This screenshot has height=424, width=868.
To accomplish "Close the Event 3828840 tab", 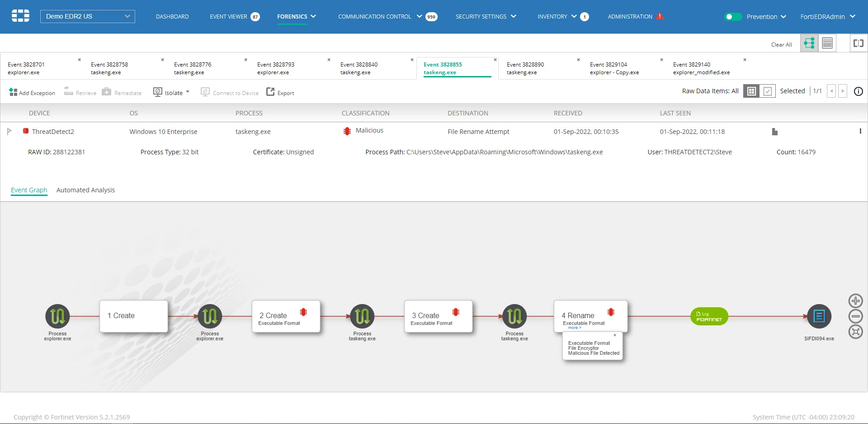I will pos(412,60).
